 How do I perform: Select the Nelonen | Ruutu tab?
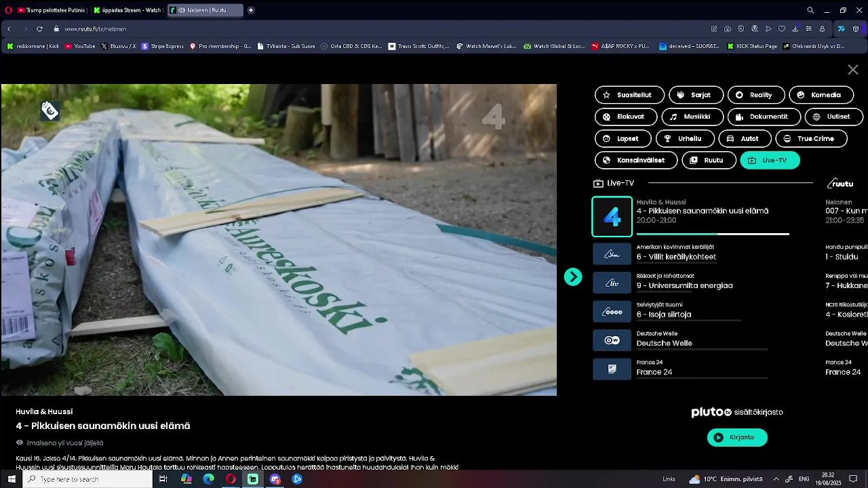[205, 10]
